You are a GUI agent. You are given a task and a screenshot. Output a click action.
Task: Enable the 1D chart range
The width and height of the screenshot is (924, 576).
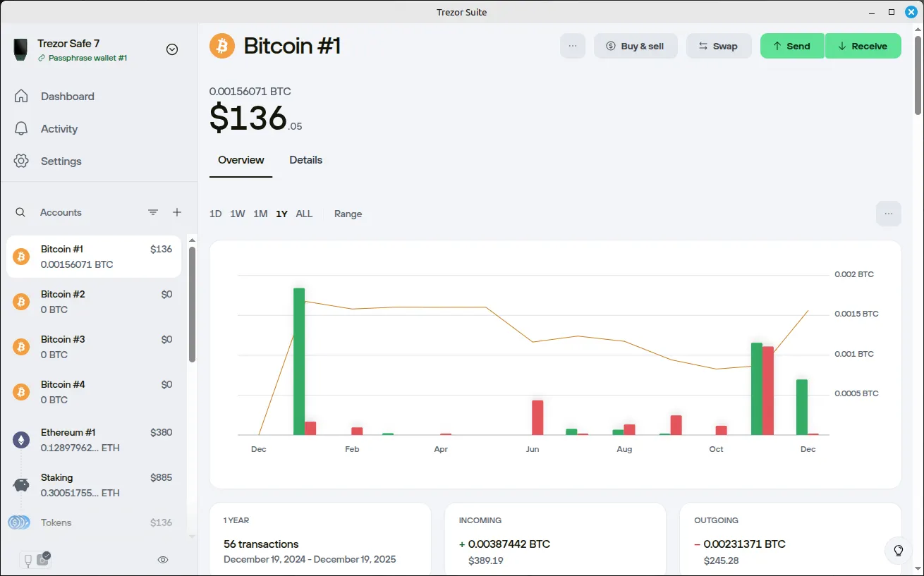(215, 214)
